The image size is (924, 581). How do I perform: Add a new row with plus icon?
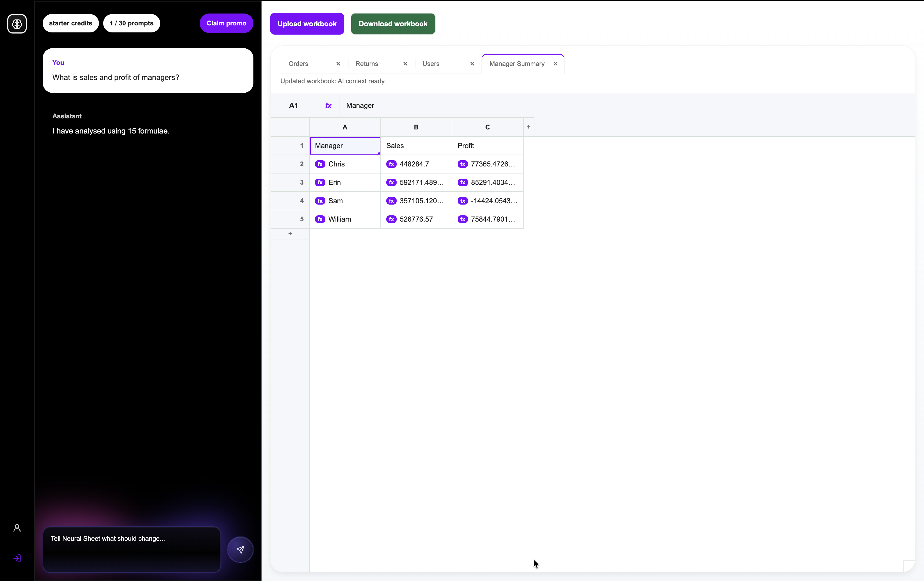coord(290,234)
